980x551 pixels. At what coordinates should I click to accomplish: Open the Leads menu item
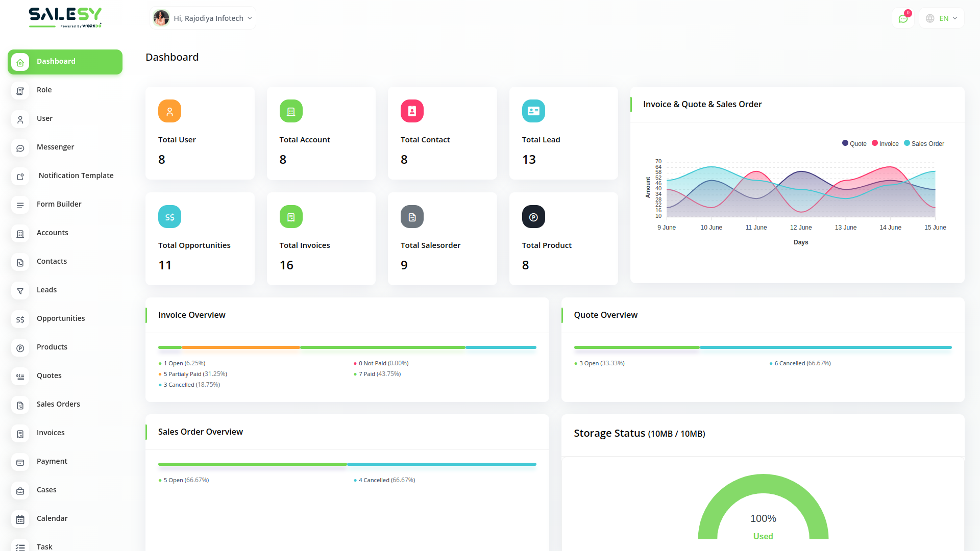(x=46, y=290)
